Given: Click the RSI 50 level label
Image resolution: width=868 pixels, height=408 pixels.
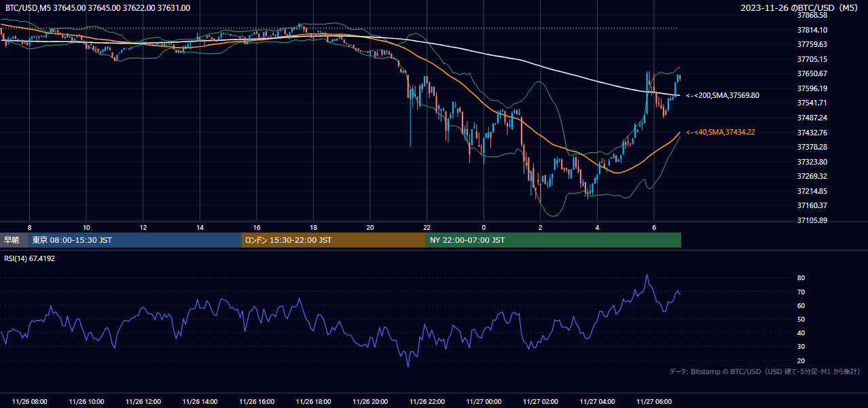Looking at the screenshot, I should (x=801, y=319).
